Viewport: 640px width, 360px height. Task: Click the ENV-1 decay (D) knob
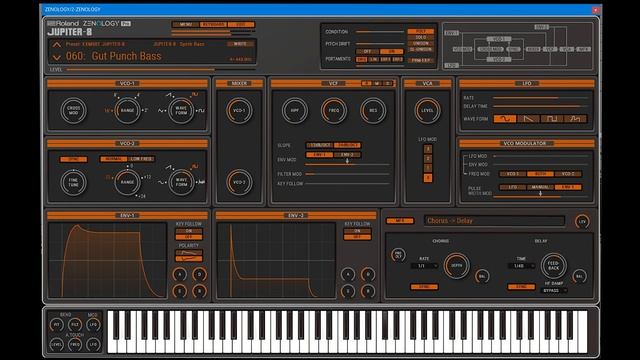click(199, 275)
